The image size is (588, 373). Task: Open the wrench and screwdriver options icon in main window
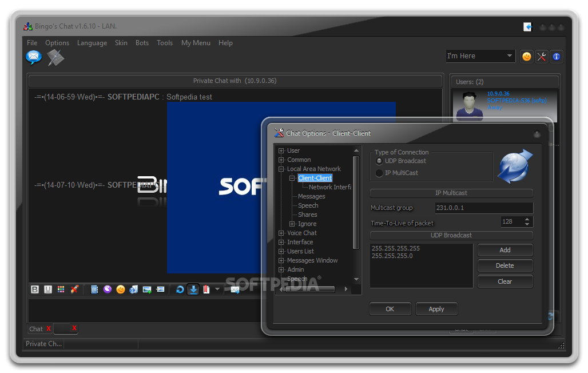click(x=542, y=57)
